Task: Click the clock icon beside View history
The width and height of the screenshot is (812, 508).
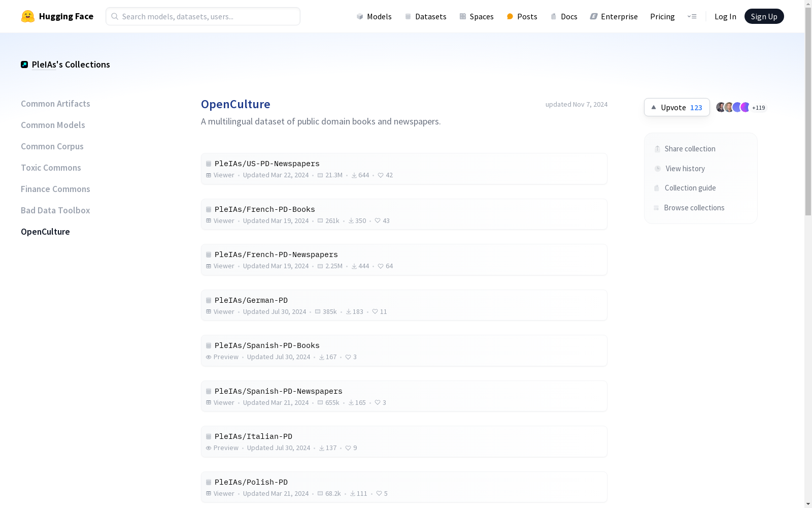Action: [658, 169]
